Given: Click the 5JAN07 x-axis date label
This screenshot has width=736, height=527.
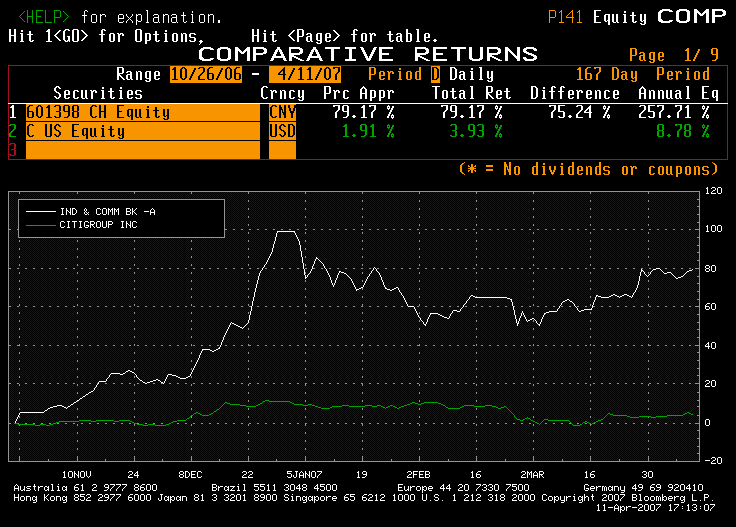Looking at the screenshot, I should 304,474.
